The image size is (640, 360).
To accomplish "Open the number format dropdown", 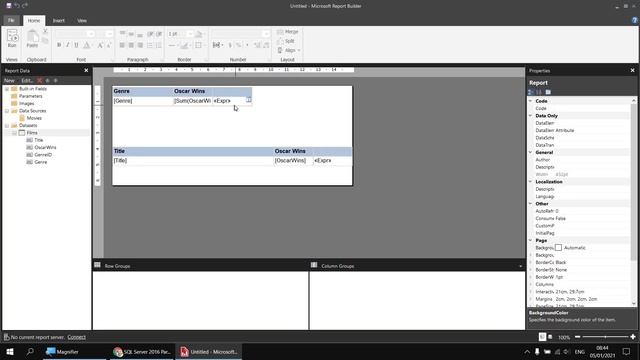I will pos(267,34).
